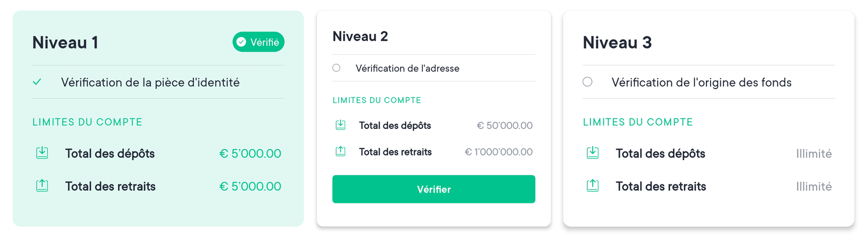The width and height of the screenshot is (868, 244).
Task: Click the Niveau 3 withdrawals upload icon
Action: (x=592, y=186)
